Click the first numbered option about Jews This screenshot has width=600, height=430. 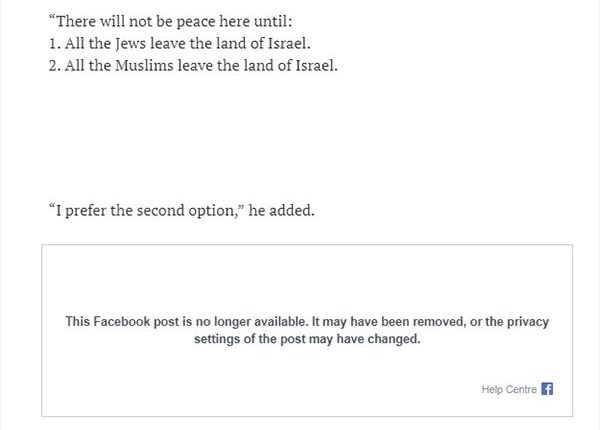pyautogui.click(x=178, y=46)
